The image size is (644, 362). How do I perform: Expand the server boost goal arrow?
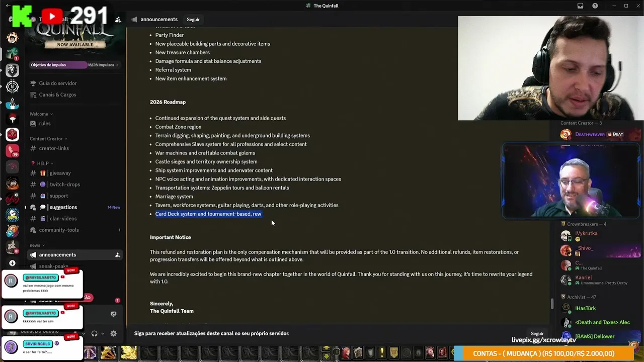click(117, 65)
